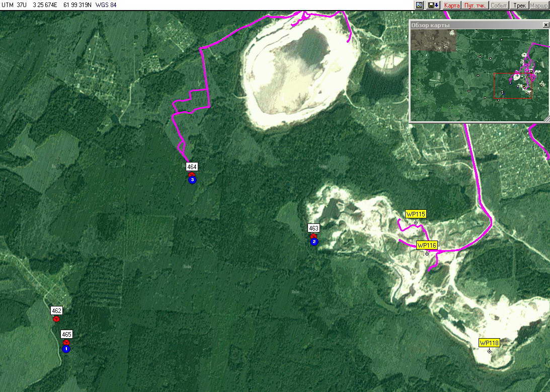The image size is (550, 392).
Task: Click the Маршр route button
Action: click(539, 5)
